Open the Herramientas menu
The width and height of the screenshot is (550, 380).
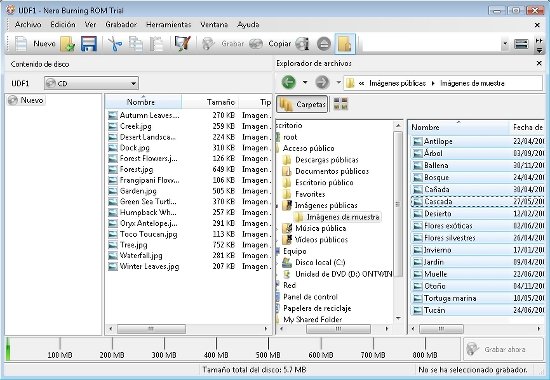[168, 25]
